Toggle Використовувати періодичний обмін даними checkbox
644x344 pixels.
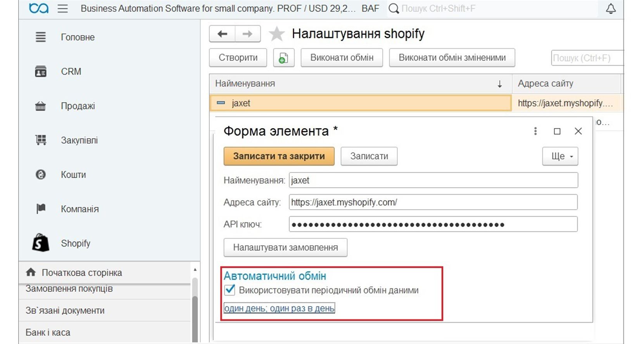click(x=230, y=290)
